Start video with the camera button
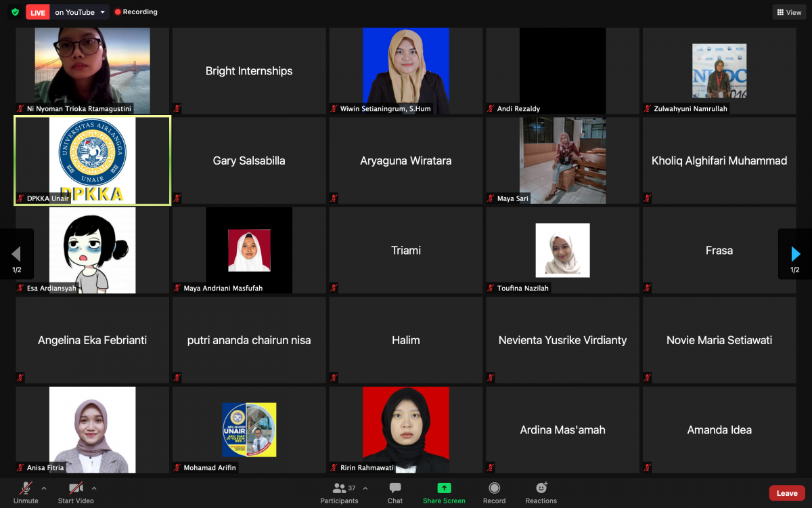Screen dimensions: 812x508 click(x=76, y=492)
